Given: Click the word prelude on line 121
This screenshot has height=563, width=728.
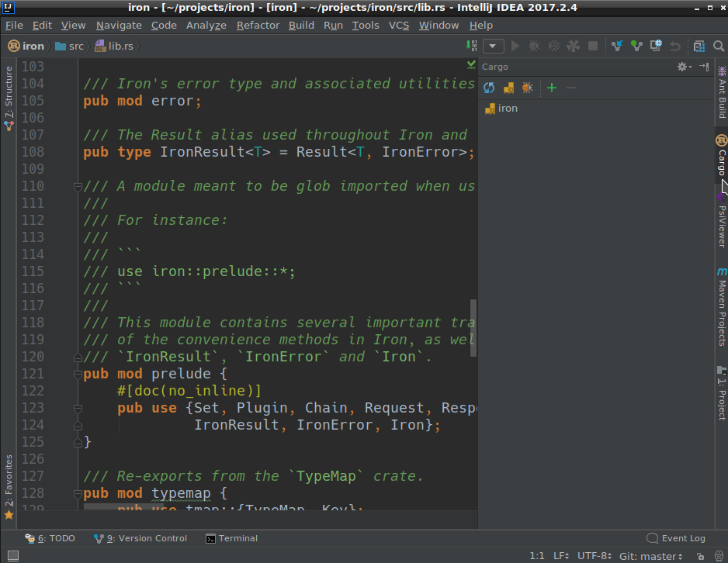Looking at the screenshot, I should (181, 374).
